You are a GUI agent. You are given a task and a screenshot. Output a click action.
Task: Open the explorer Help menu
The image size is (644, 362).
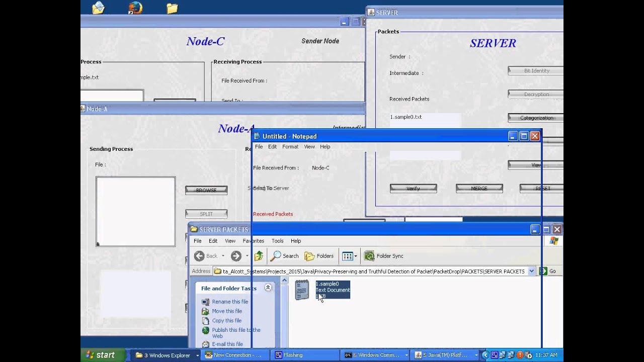point(296,241)
